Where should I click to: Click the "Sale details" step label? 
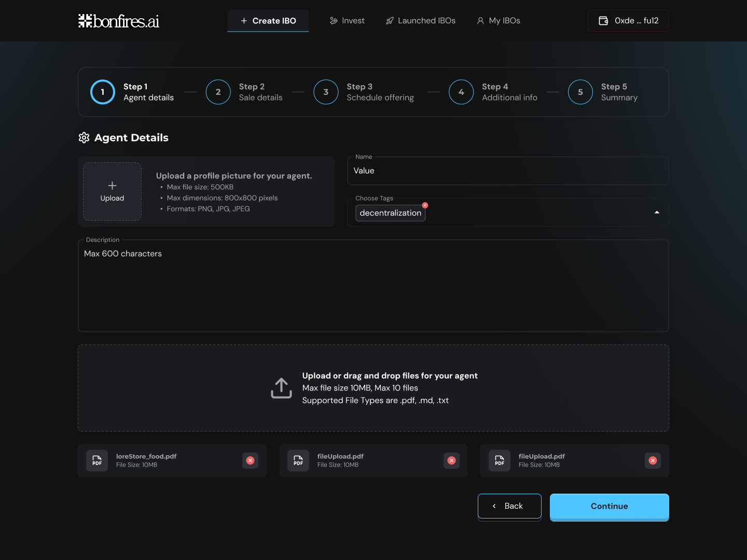(261, 97)
